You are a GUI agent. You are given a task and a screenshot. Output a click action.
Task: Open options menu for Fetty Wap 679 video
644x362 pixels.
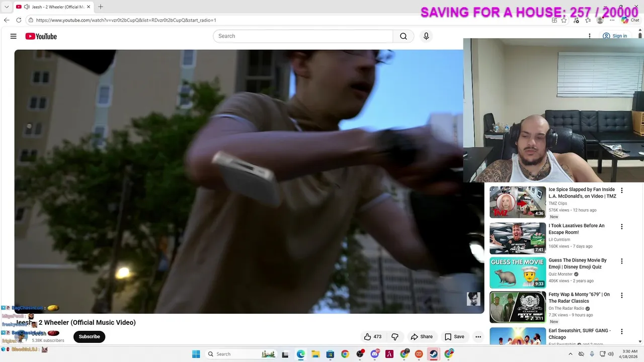click(x=622, y=296)
